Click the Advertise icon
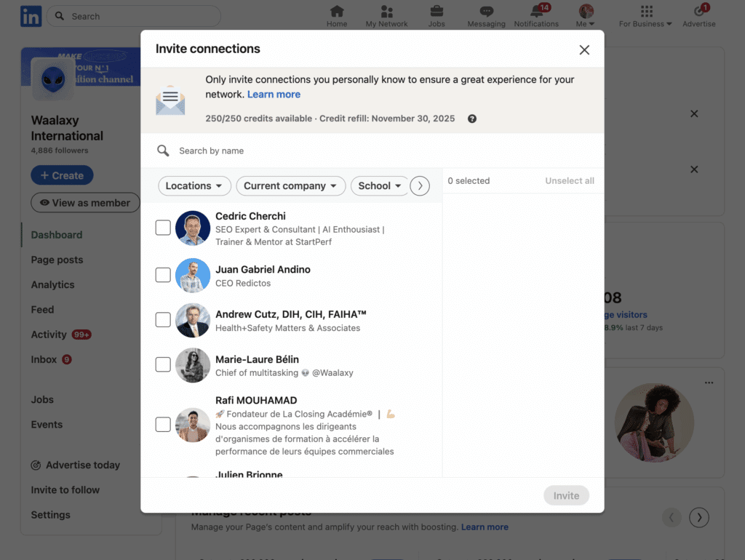Image resolution: width=745 pixels, height=560 pixels. point(698,11)
